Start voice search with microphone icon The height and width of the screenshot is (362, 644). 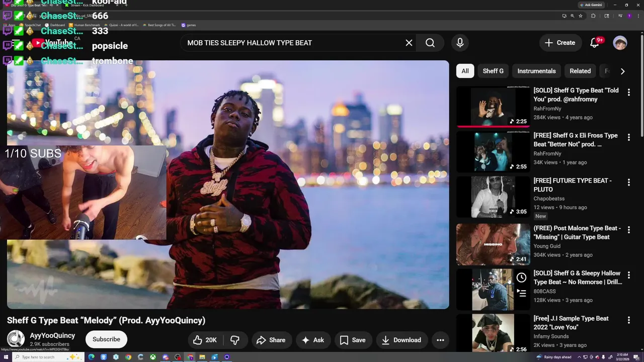(460, 43)
